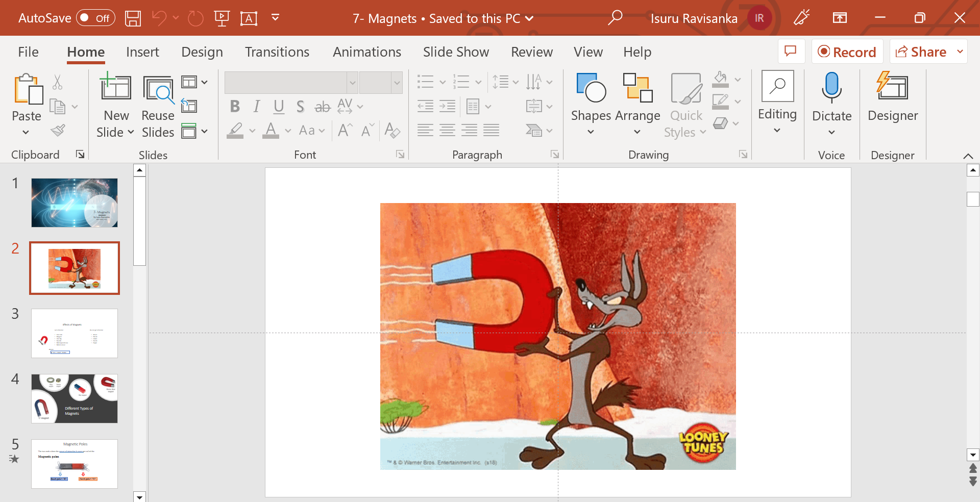Click the Record button
This screenshot has height=502, width=980.
pyautogui.click(x=847, y=52)
